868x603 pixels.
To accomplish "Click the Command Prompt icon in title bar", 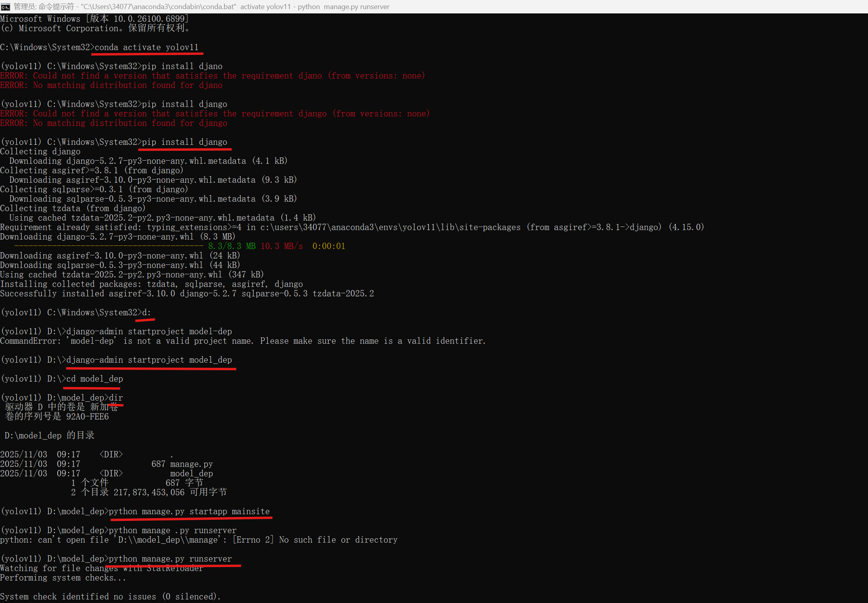I will click(6, 7).
